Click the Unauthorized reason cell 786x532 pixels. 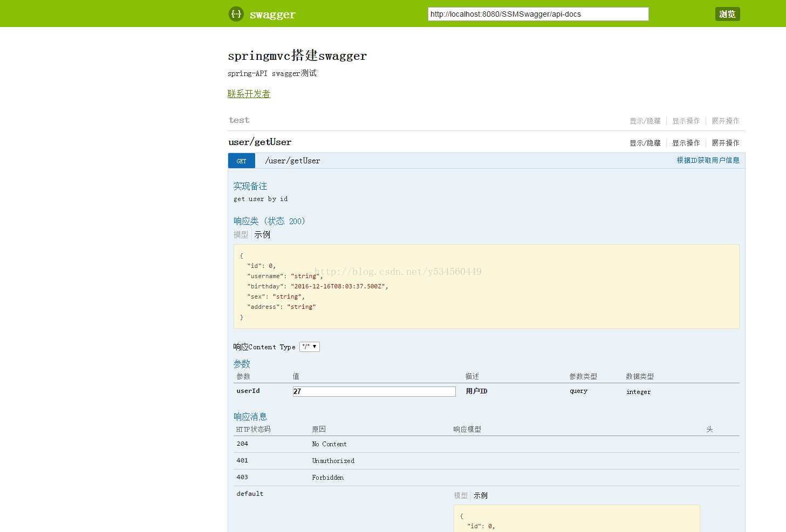click(333, 461)
